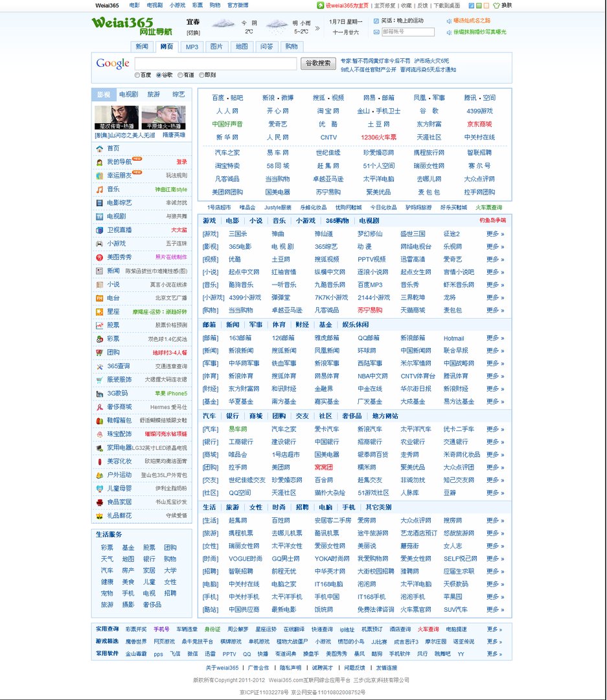Select the 百度 search engine radio button
Image resolution: width=607 pixels, height=700 pixels.
click(x=137, y=75)
